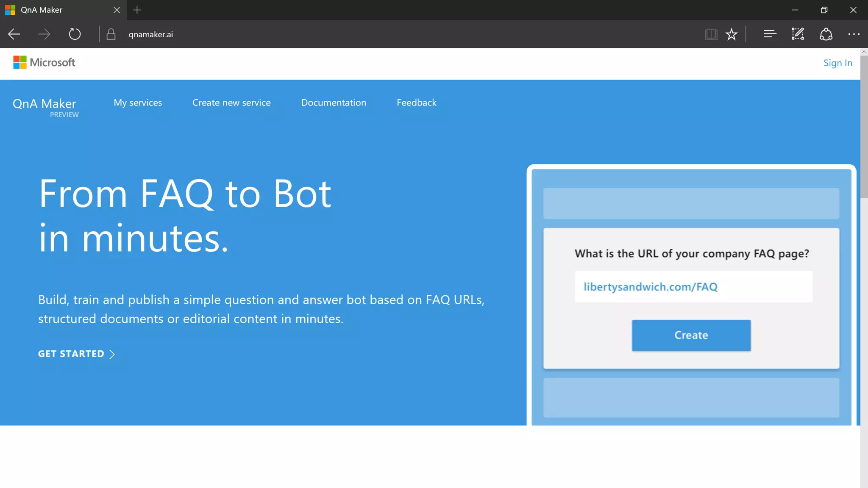868x488 pixels.
Task: Close the QnA Maker tab
Action: pyautogui.click(x=117, y=10)
